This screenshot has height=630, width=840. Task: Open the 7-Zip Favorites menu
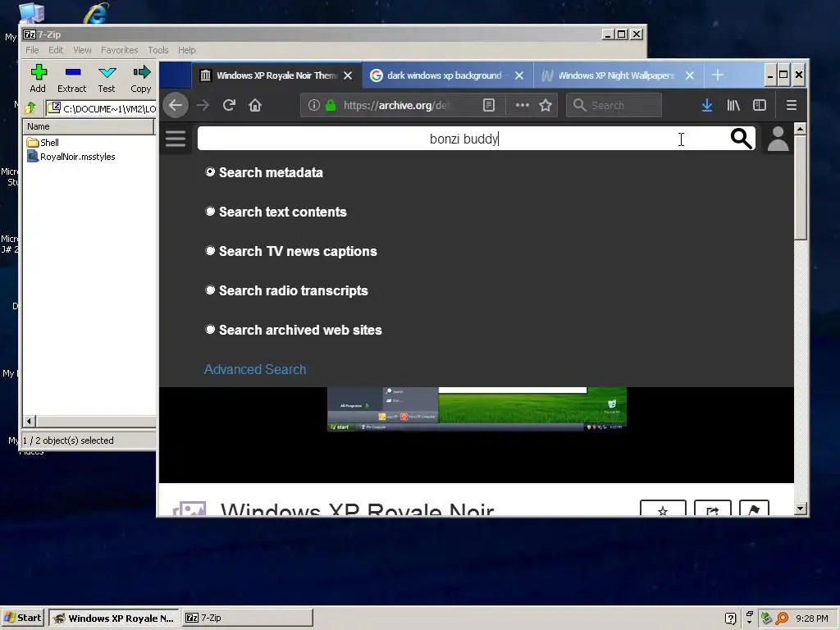pyautogui.click(x=120, y=50)
